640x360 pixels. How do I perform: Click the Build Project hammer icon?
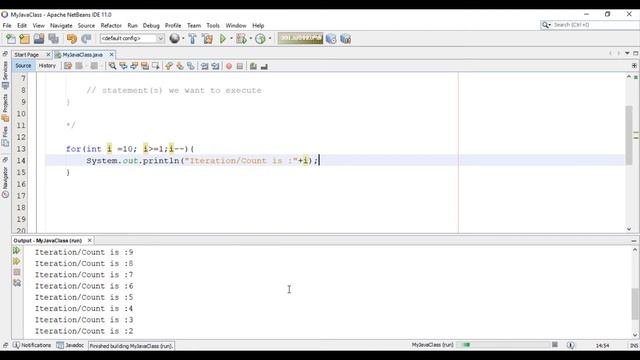click(193, 39)
